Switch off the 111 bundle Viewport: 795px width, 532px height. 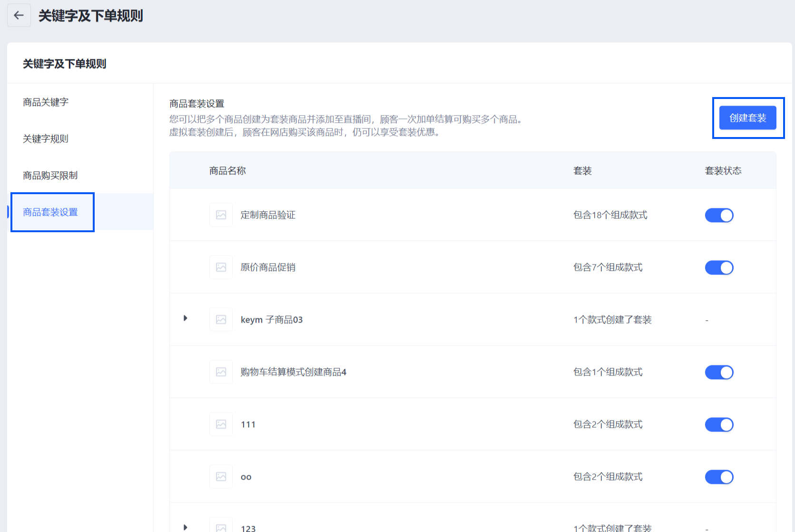coord(719,424)
